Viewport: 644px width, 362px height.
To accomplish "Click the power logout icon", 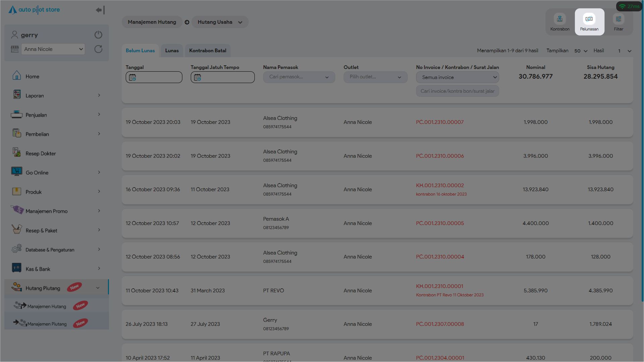I will (98, 35).
